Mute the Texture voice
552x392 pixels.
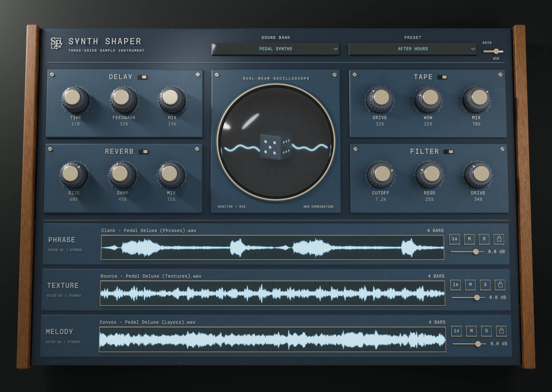click(x=470, y=285)
